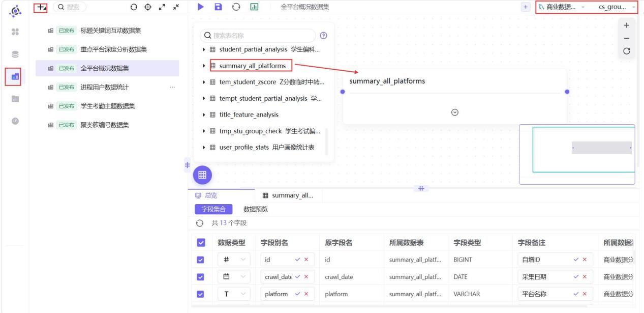Screen dimensions: 644x313
Task: Cancel the 平台名称 remark with red X
Action: [585, 294]
